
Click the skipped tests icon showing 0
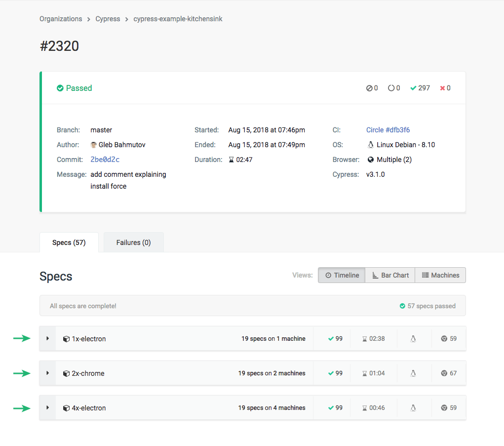click(369, 88)
